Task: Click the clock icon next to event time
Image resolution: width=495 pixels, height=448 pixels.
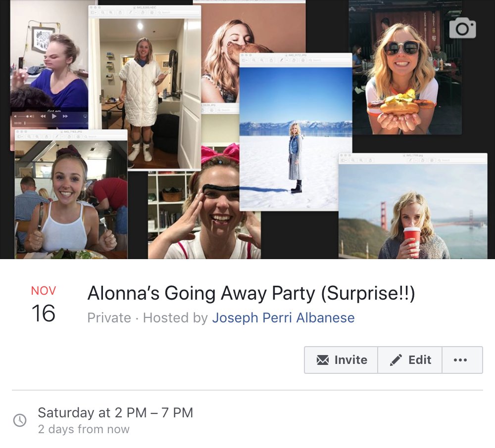Action: coord(20,420)
